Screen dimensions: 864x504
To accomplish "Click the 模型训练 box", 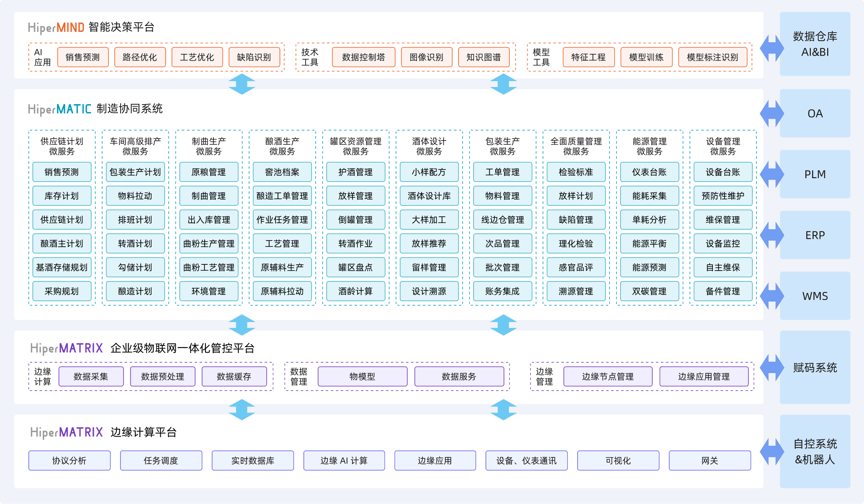I will (x=646, y=57).
